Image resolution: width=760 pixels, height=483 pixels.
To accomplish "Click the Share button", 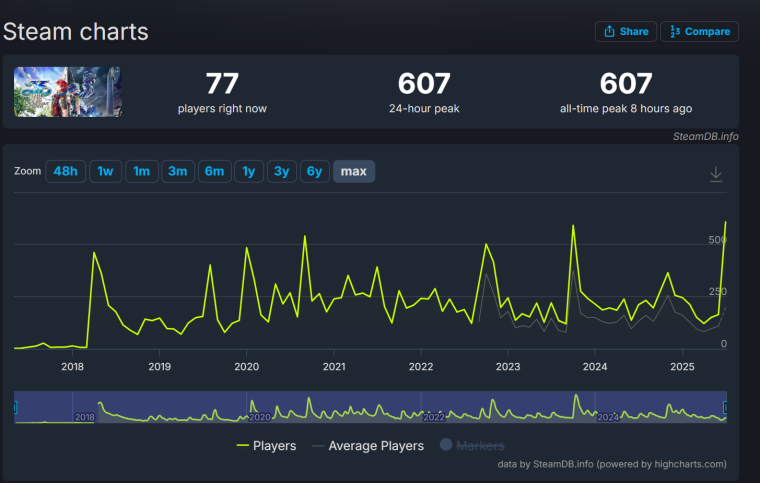I will 626,31.
